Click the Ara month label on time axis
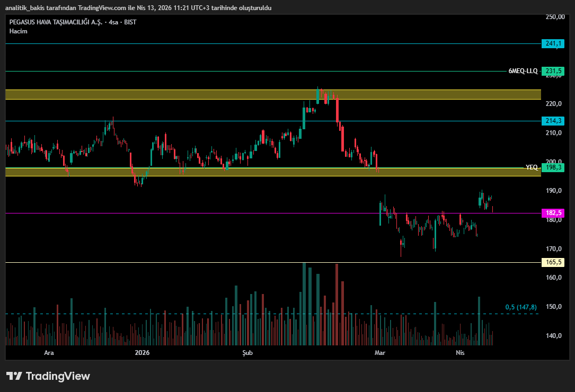 (x=49, y=353)
